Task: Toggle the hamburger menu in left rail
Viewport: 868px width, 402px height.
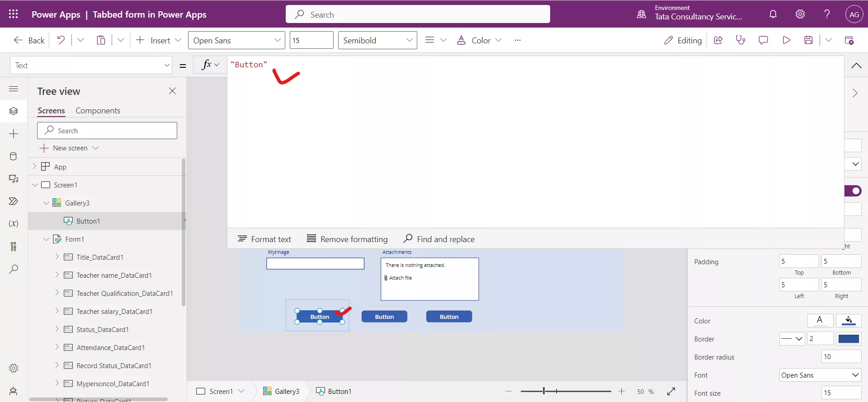Action: tap(14, 89)
